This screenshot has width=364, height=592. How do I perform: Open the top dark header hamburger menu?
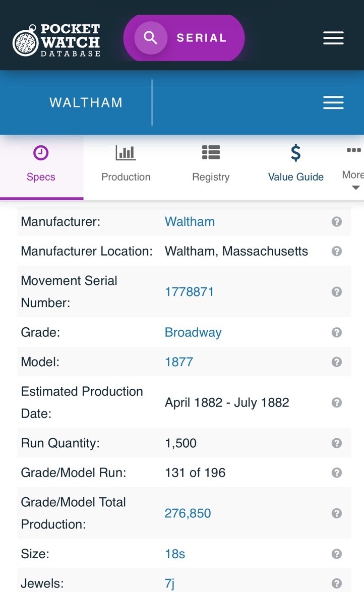[333, 38]
